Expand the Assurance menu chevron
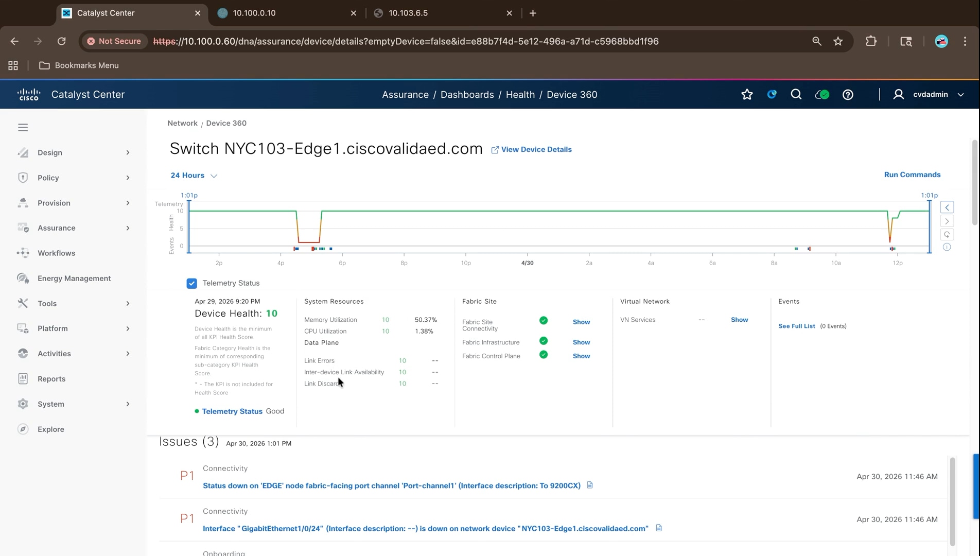980x556 pixels. point(128,228)
